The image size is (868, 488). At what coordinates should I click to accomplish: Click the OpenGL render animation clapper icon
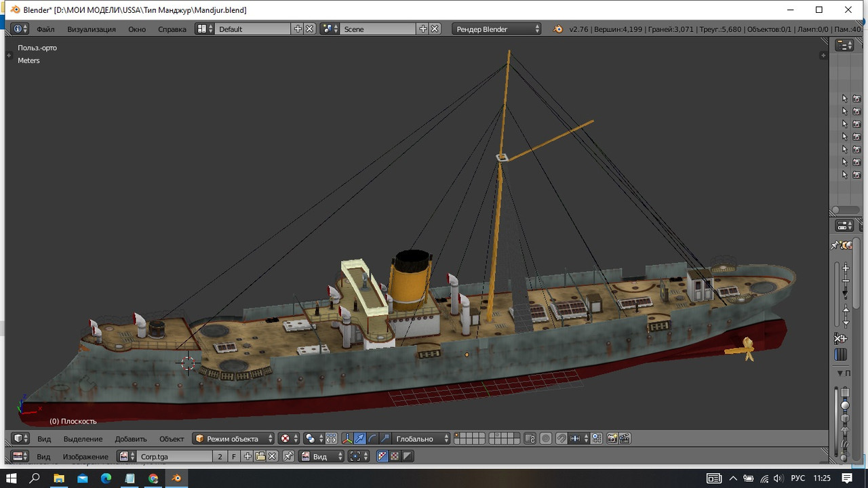tap(625, 439)
